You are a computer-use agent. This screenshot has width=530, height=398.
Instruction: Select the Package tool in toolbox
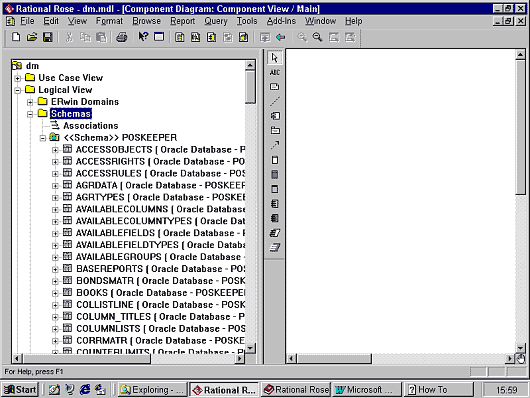275,131
